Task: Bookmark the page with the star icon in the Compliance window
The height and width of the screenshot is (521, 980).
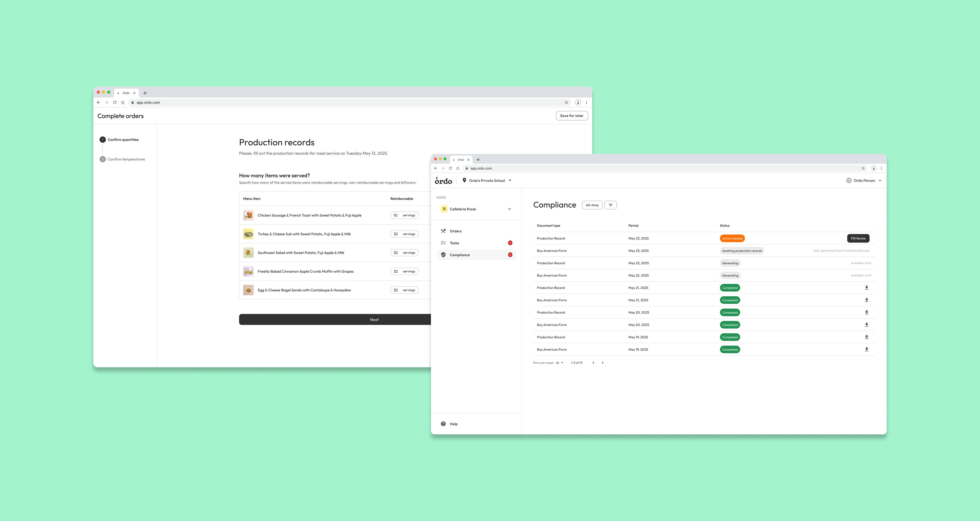Action: (863, 168)
